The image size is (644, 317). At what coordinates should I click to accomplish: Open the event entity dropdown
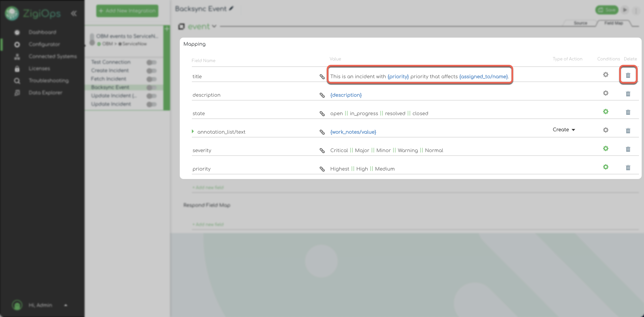pos(214,26)
